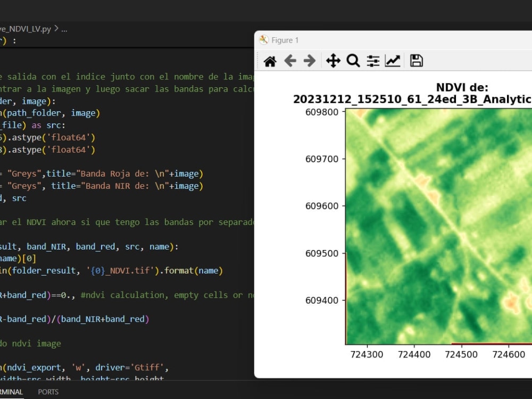Reset the NDVI plot to its home view
The height and width of the screenshot is (399, 532).
(270, 60)
